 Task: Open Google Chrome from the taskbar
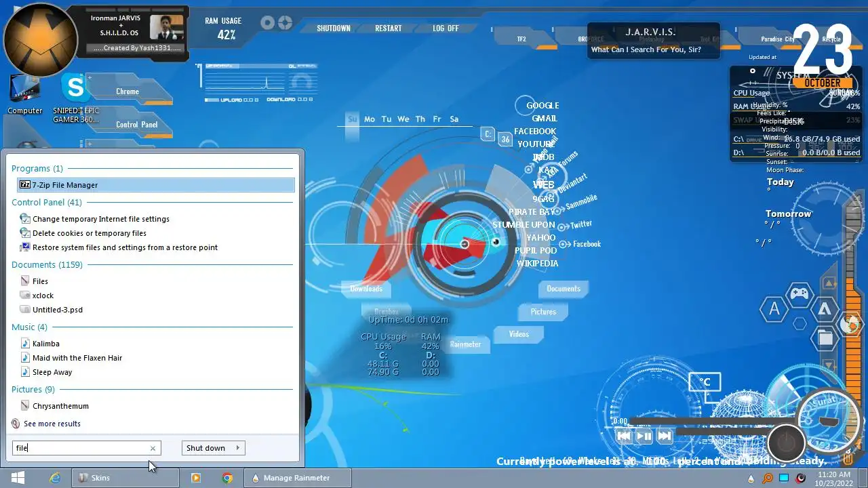click(227, 478)
